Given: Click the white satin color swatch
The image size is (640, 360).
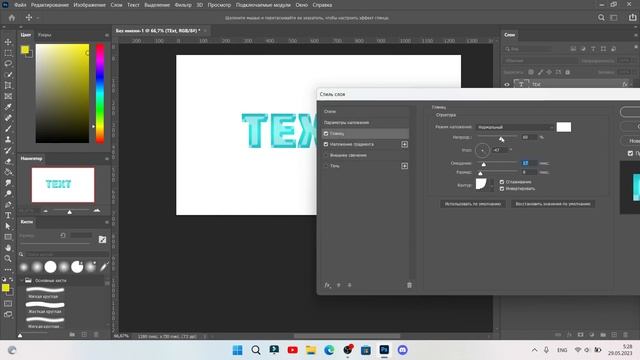Looking at the screenshot, I should 564,127.
